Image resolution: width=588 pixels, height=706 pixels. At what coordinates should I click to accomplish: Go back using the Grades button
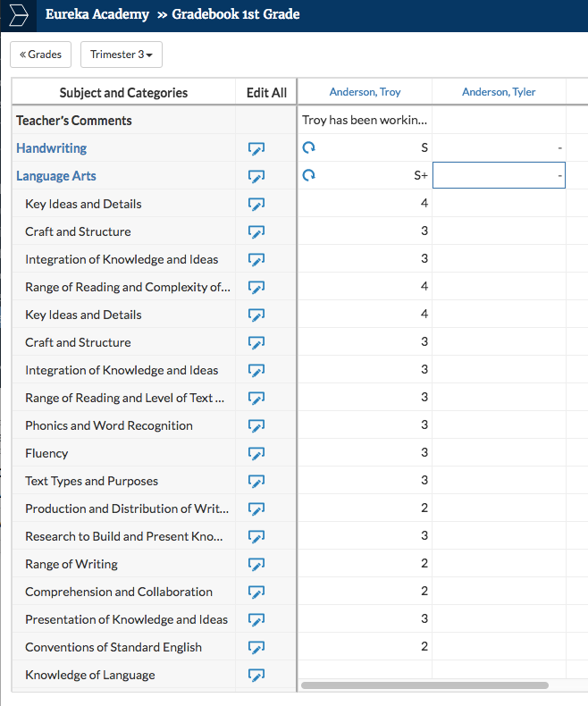40,55
